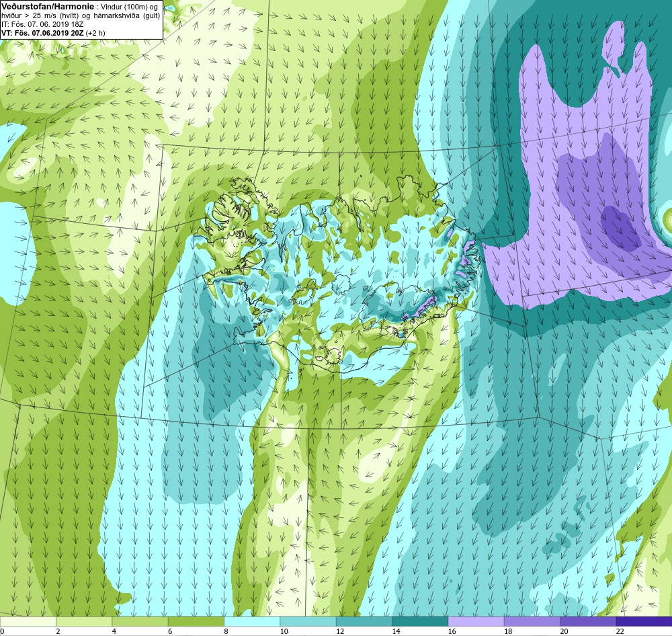Click the purple 18–20 m/s legend swatch
The width and height of the screenshot is (672, 636).
(x=532, y=621)
